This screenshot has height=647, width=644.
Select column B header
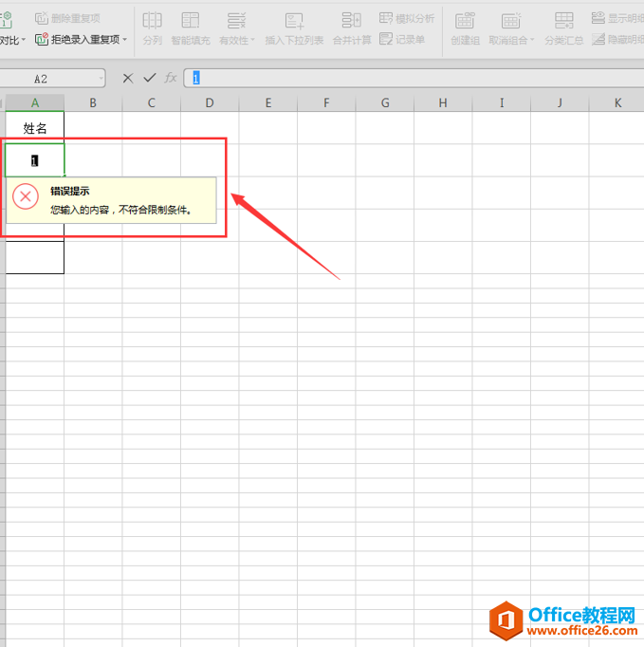pos(93,102)
